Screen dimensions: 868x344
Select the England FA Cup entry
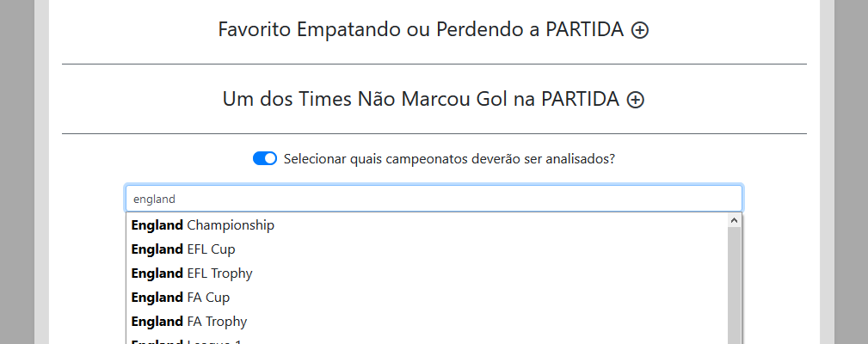[x=181, y=298]
